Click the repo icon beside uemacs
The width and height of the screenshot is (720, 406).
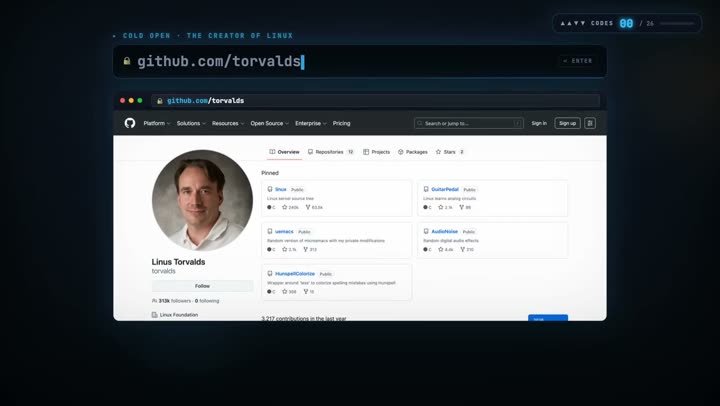pyautogui.click(x=270, y=231)
